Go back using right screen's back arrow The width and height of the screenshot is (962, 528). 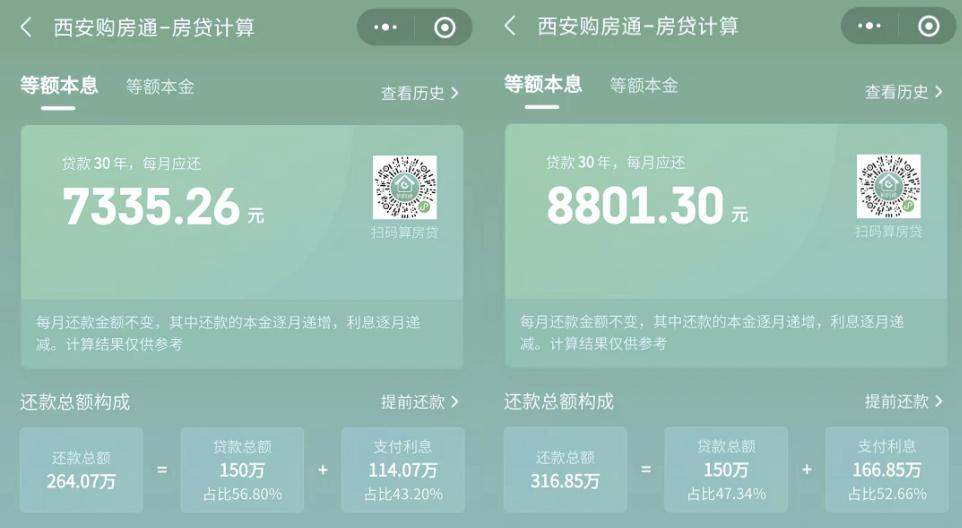tap(509, 26)
